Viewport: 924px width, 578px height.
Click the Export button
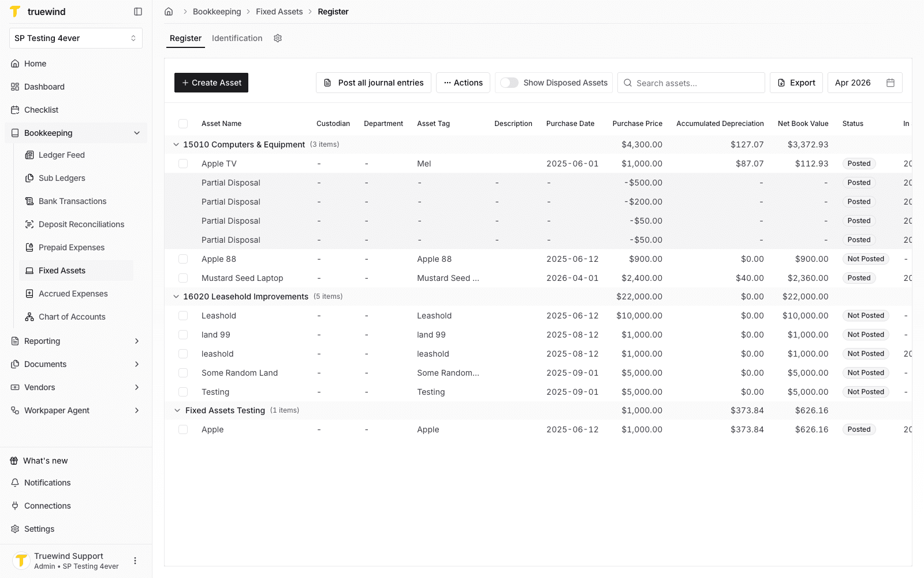pos(796,83)
